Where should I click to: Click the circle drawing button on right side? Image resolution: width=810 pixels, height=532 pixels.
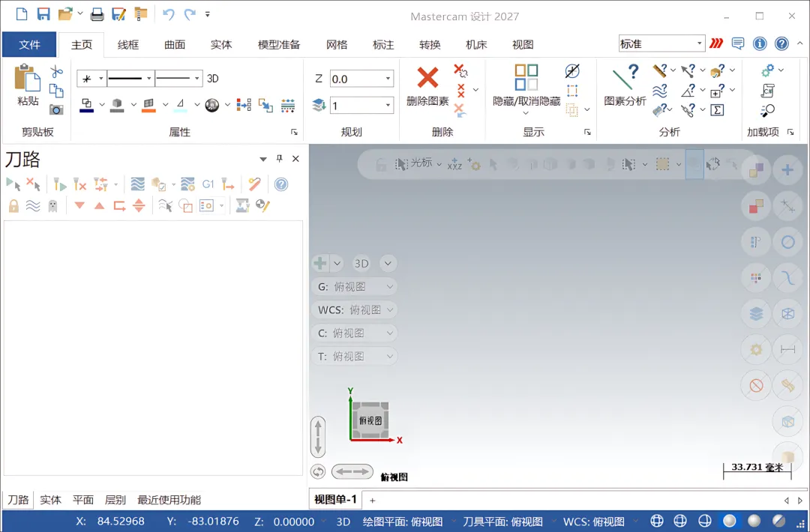pyautogui.click(x=787, y=241)
